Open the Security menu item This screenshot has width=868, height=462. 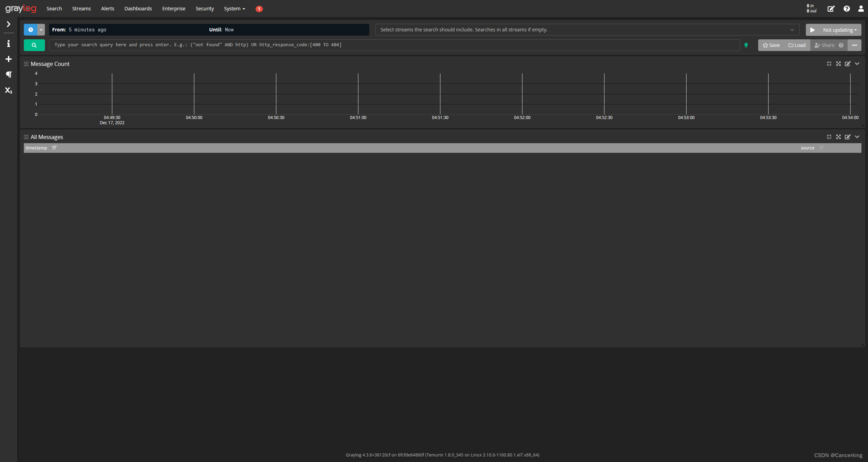pyautogui.click(x=205, y=9)
